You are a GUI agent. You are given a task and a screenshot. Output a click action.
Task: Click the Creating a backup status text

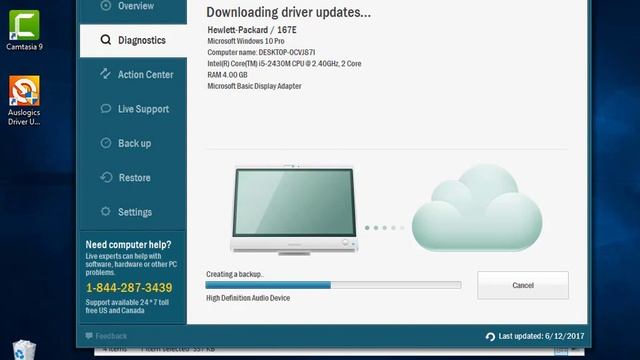point(235,274)
